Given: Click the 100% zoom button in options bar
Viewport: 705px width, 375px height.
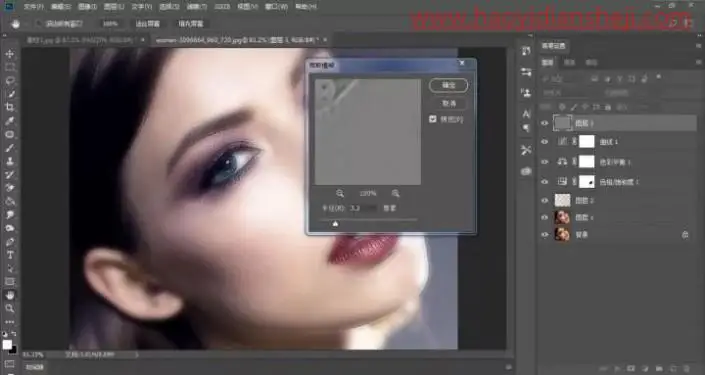Looking at the screenshot, I should tap(111, 23).
